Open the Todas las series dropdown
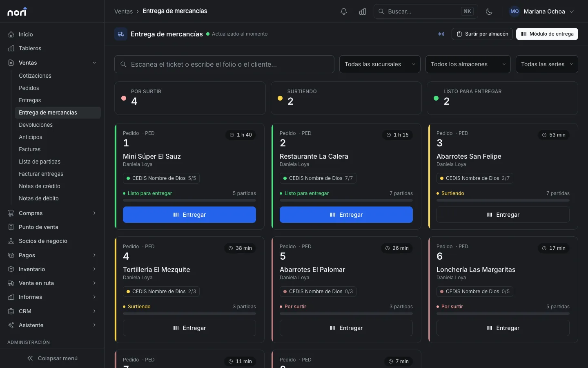 (547, 64)
